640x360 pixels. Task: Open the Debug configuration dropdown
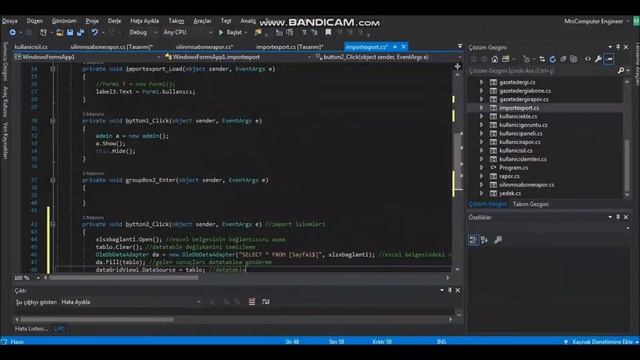143,32
